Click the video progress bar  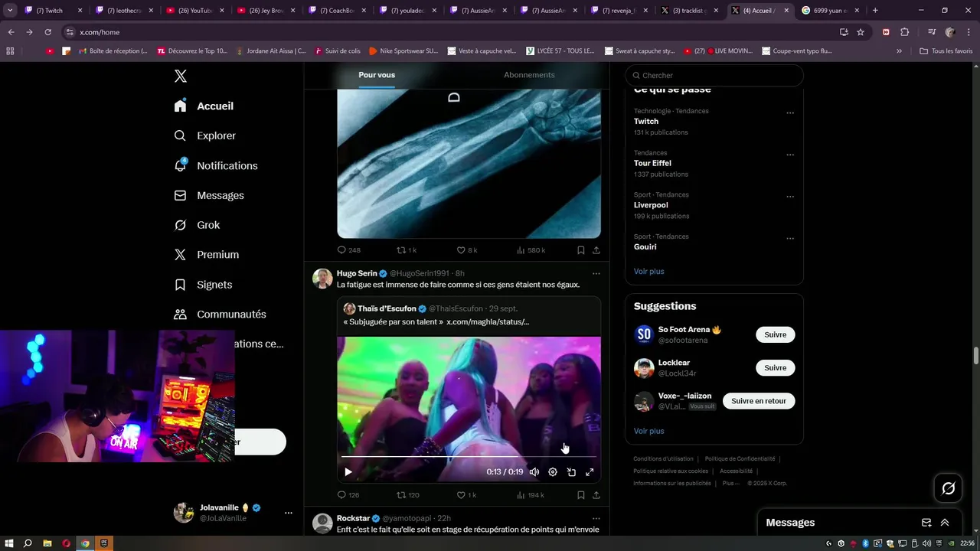click(x=469, y=457)
